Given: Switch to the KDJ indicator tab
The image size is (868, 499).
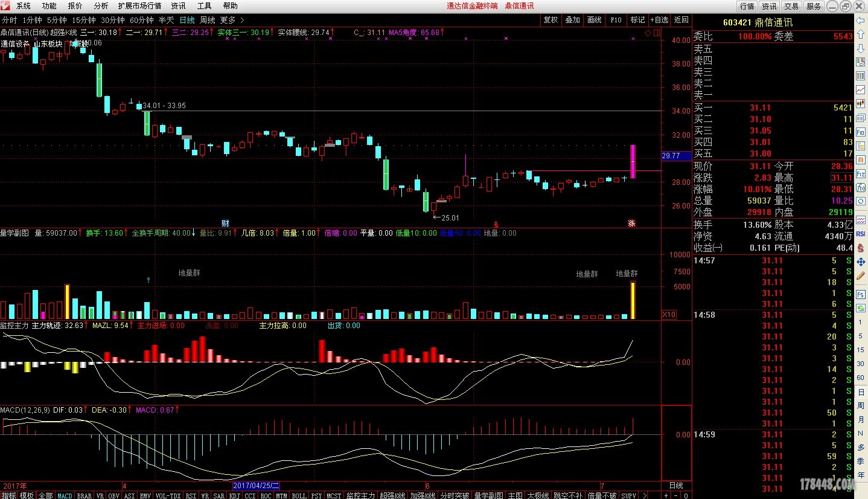Looking at the screenshot, I should pyautogui.click(x=234, y=495).
